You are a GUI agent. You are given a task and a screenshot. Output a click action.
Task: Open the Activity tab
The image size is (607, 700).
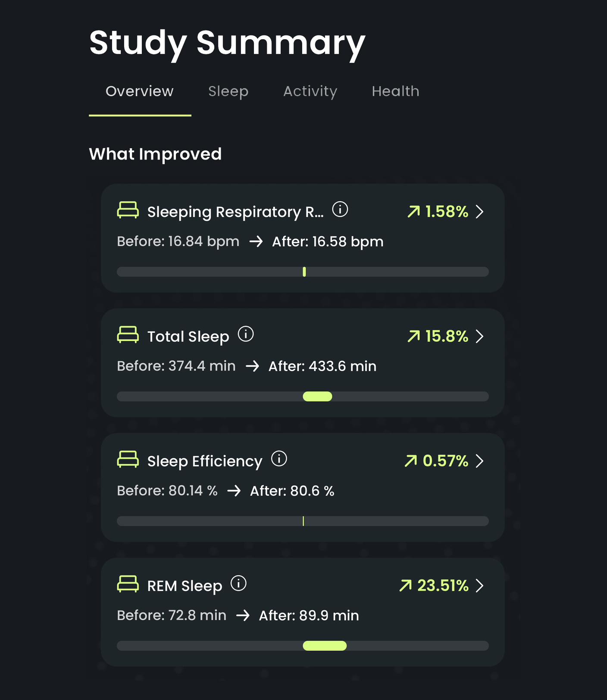pyautogui.click(x=310, y=91)
